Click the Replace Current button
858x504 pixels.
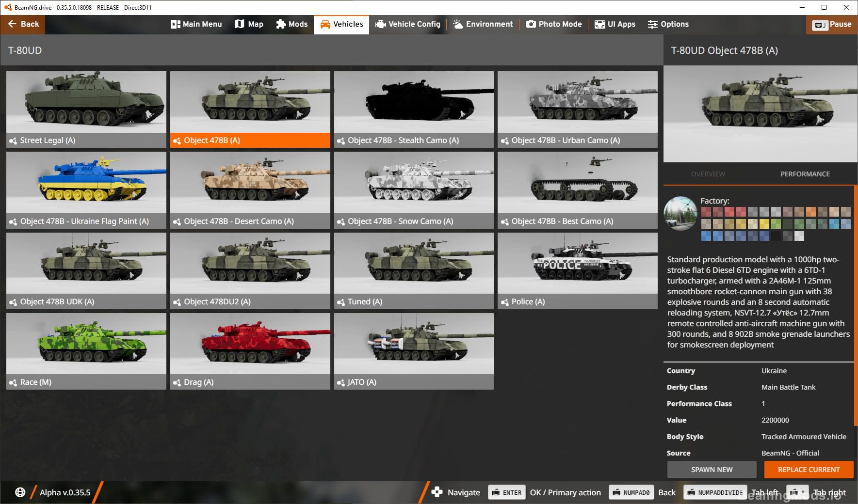point(809,470)
